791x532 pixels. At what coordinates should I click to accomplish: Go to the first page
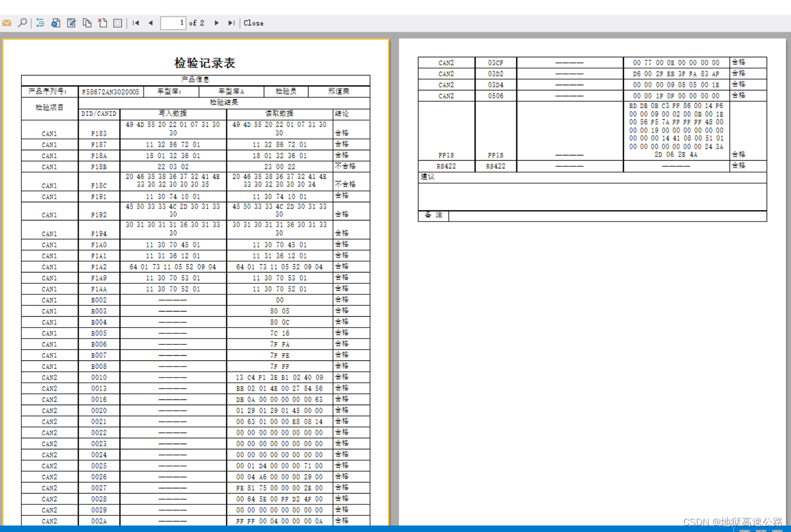pyautogui.click(x=136, y=23)
